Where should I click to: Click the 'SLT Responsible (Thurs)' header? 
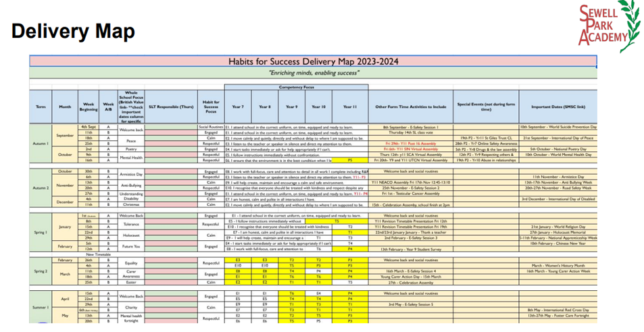coord(171,107)
